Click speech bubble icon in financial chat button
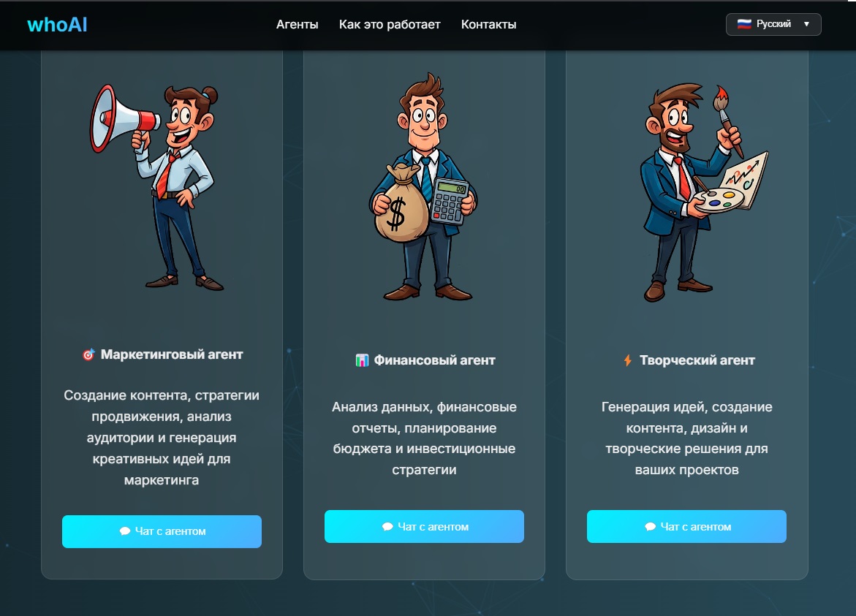This screenshot has height=616, width=856. click(387, 527)
